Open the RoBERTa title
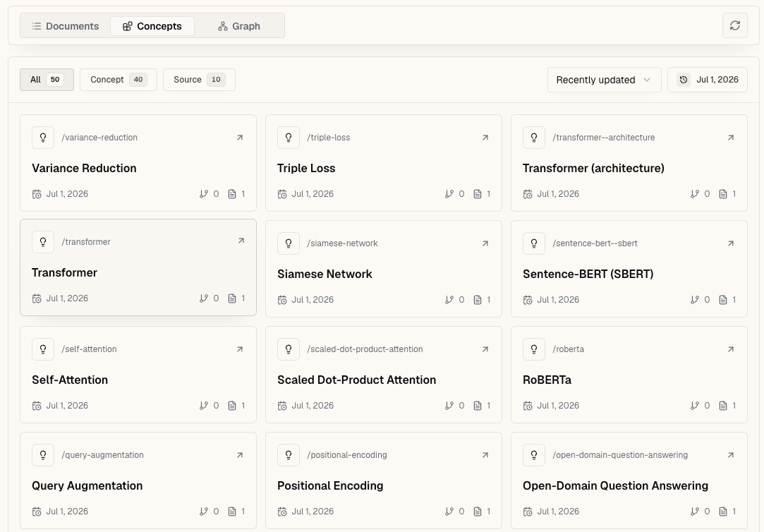764x532 pixels. coord(547,380)
